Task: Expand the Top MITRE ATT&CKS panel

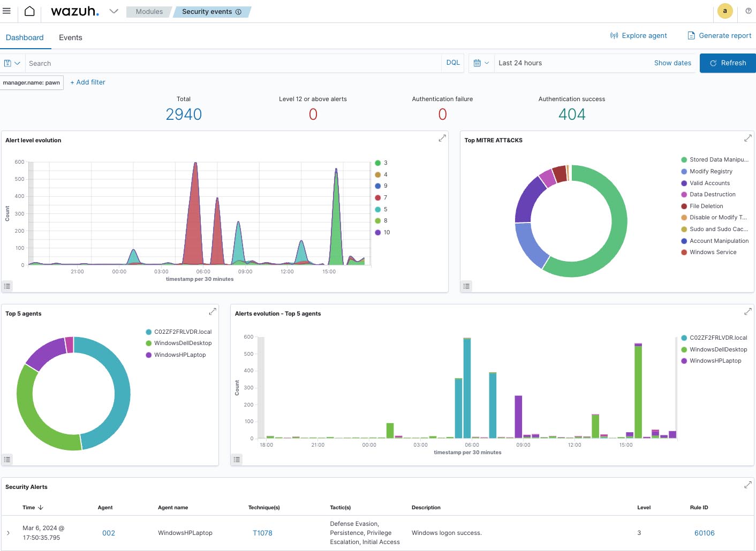Action: 748,139
